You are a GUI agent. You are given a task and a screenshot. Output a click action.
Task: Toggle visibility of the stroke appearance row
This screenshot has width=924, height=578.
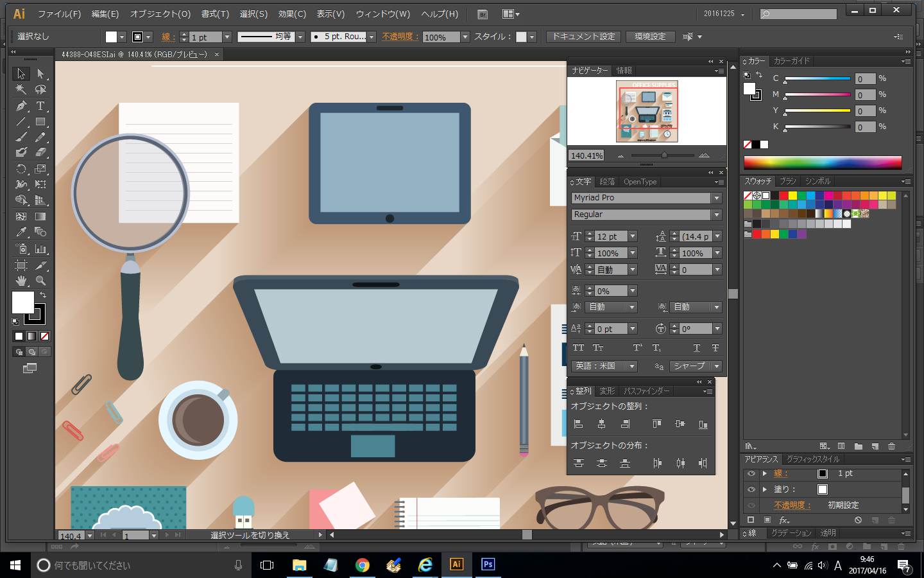[751, 473]
